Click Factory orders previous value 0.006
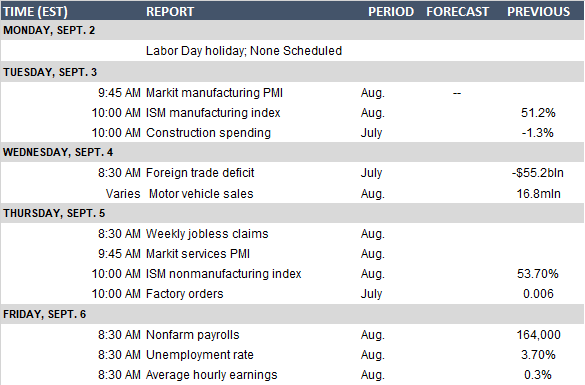Image resolution: width=585 pixels, height=385 pixels. point(538,294)
